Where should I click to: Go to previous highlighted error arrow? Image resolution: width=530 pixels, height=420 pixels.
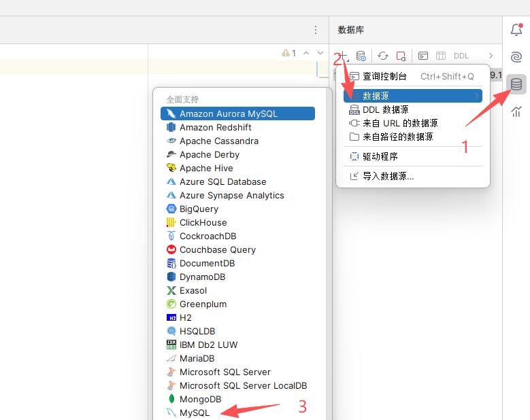[306, 53]
